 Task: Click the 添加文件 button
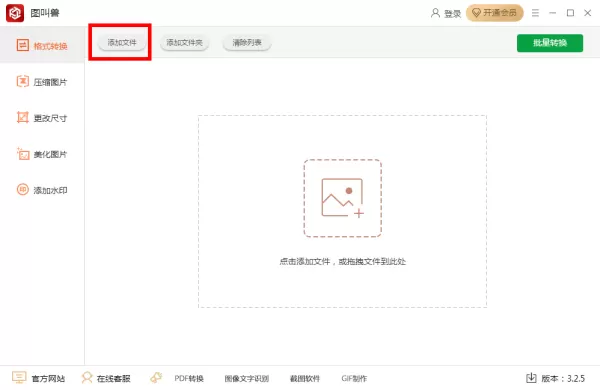122,42
